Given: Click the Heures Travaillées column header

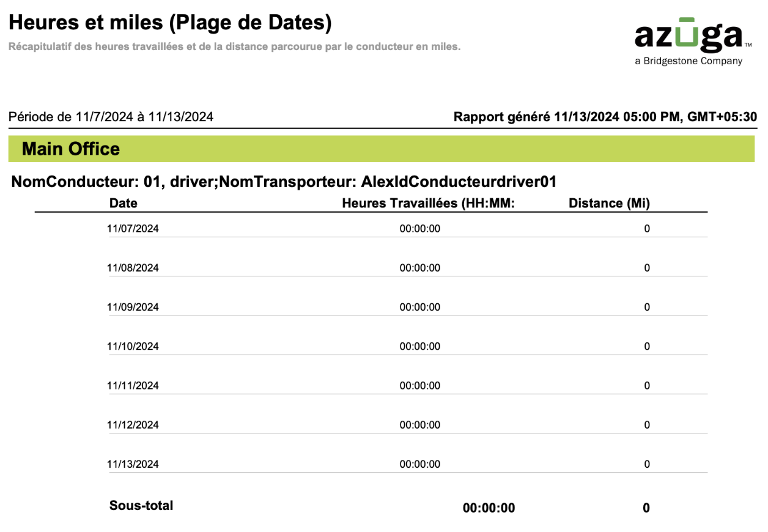Looking at the screenshot, I should [x=429, y=203].
